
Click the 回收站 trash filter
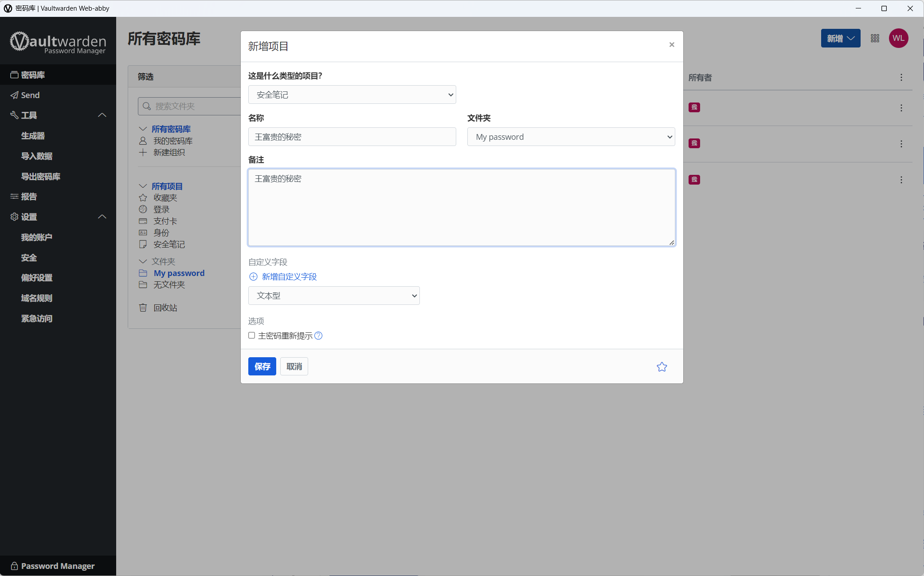[165, 308]
